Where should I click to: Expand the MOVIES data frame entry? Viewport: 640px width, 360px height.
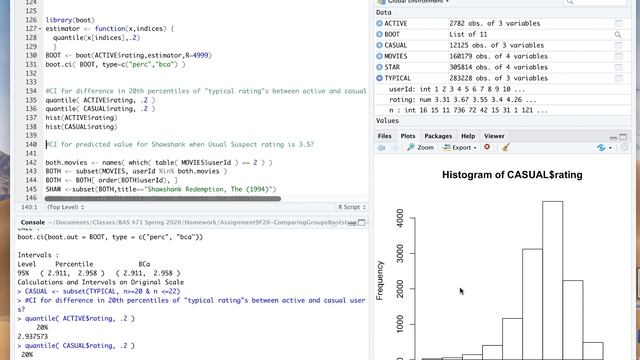tap(379, 56)
